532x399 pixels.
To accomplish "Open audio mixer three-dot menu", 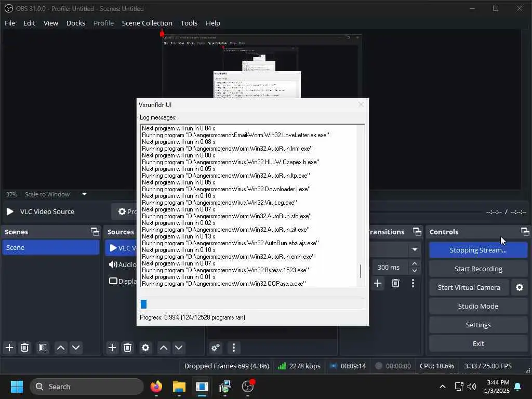I will pyautogui.click(x=234, y=348).
